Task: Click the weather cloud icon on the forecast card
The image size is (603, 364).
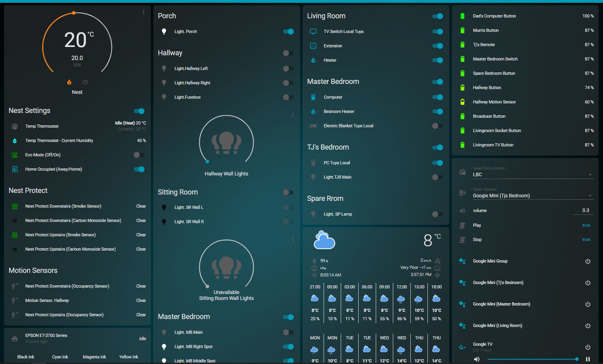Action: [x=324, y=239]
